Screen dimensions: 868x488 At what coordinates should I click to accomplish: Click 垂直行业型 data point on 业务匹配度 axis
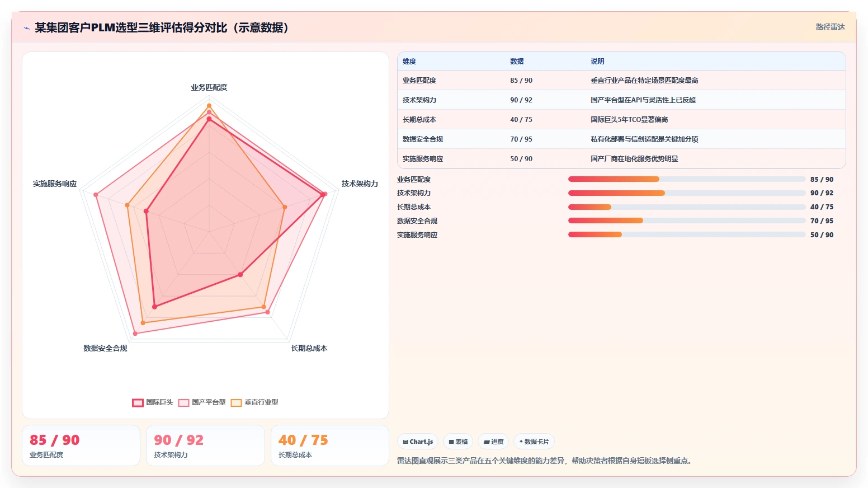click(209, 106)
